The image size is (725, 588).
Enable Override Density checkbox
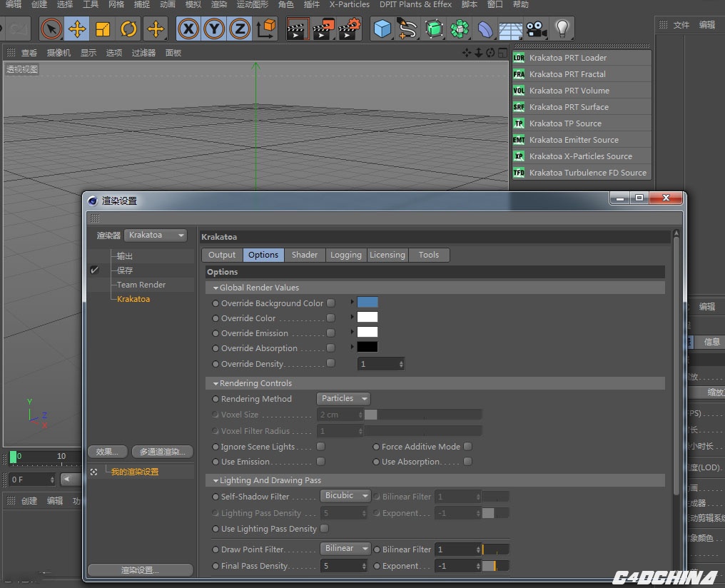point(330,363)
